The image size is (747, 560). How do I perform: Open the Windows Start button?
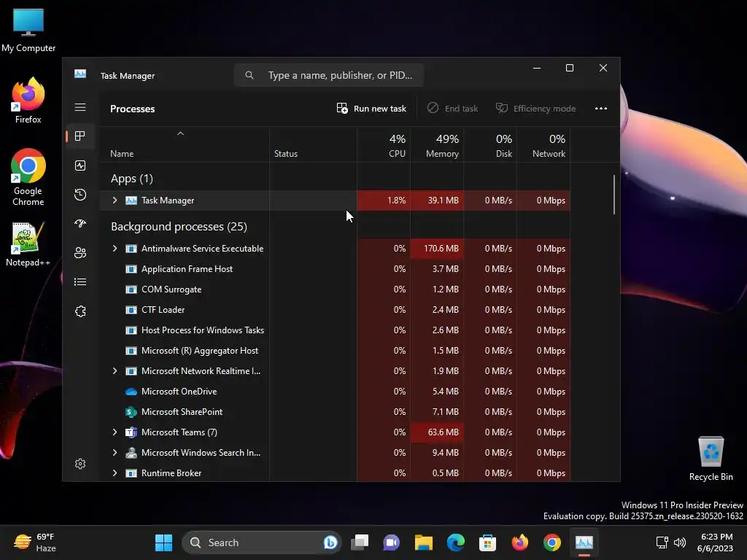(163, 542)
